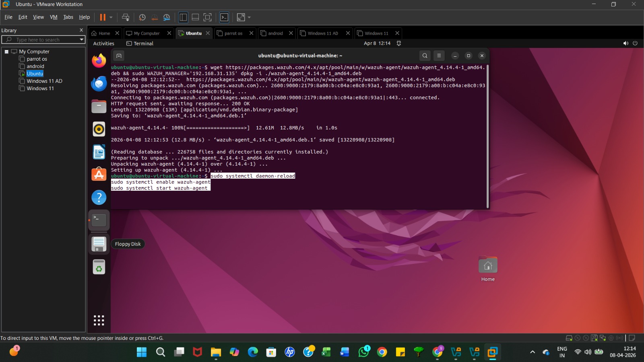The height and width of the screenshot is (362, 644).
Task: Toggle the library sidebar view icon
Action: pyautogui.click(x=183, y=17)
